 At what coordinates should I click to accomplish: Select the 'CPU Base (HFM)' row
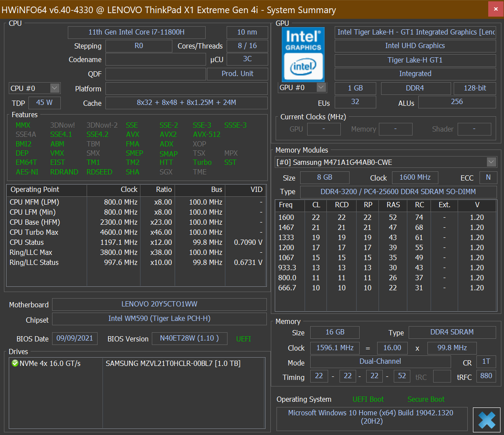136,223
